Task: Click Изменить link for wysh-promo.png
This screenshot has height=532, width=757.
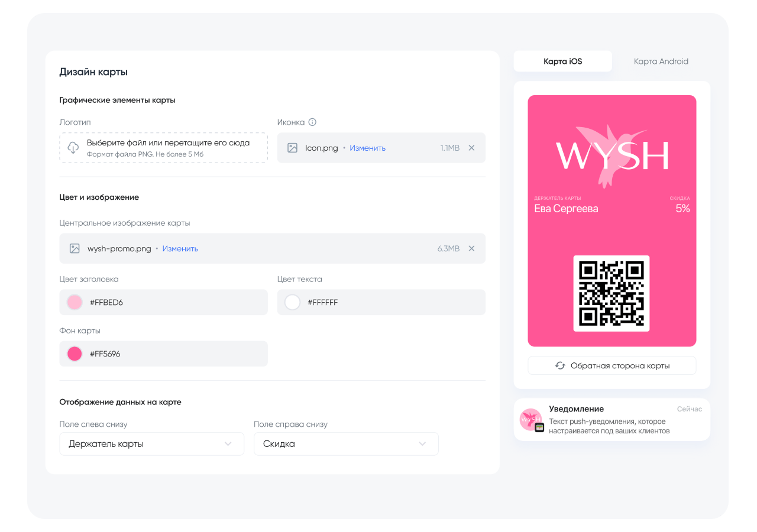Action: tap(180, 249)
